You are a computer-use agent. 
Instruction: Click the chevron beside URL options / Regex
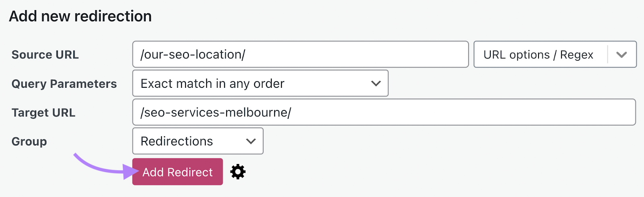coord(621,54)
